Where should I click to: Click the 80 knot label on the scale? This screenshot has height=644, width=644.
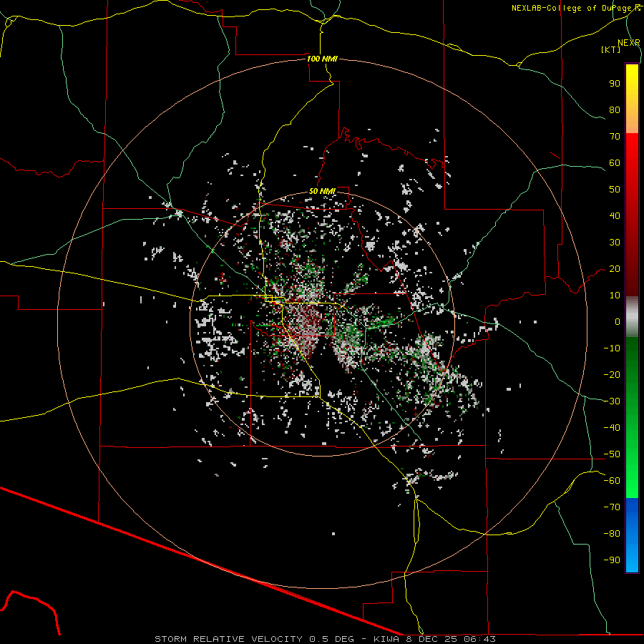point(615,109)
